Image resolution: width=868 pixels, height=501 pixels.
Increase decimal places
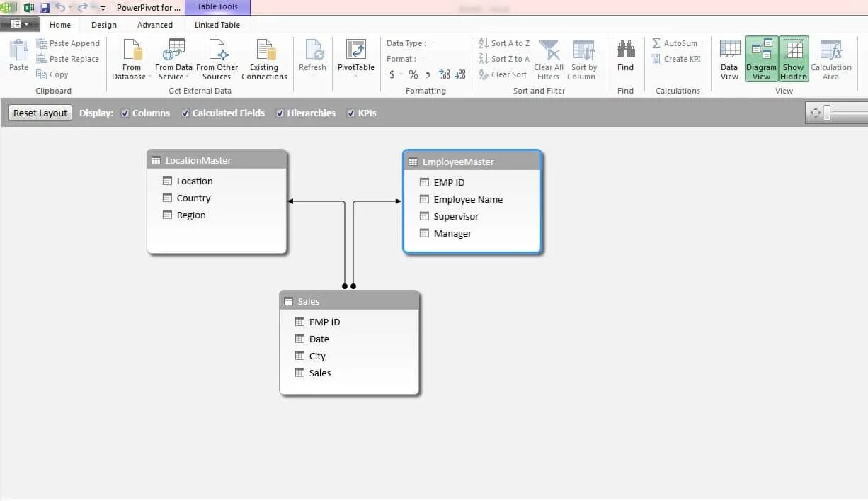(444, 74)
